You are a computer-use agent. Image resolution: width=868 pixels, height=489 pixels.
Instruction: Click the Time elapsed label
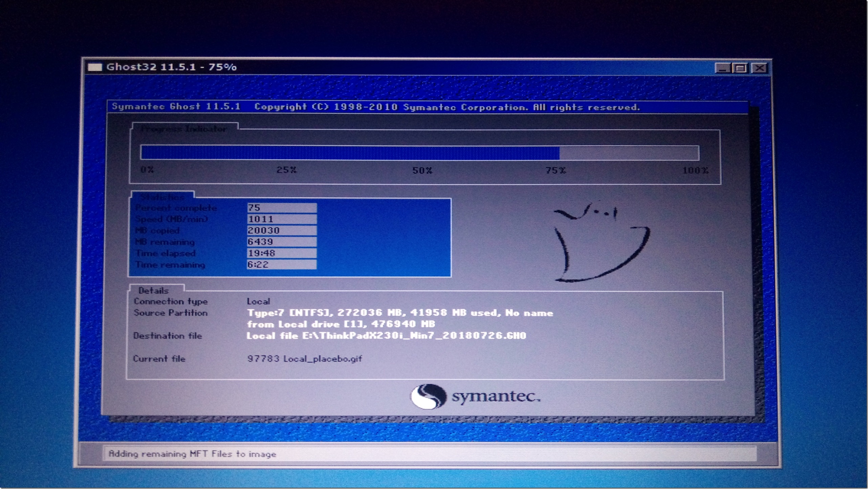[166, 253]
